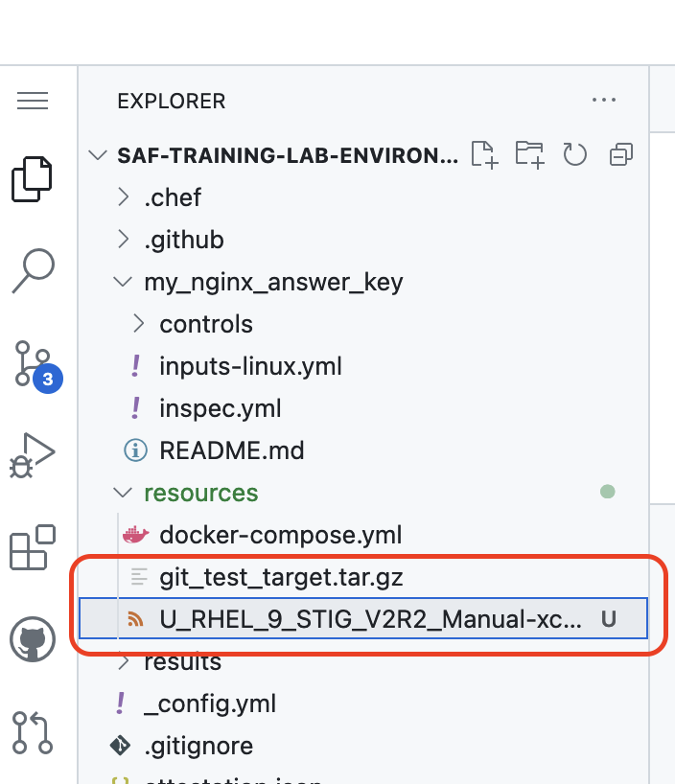Open the GitHub view icon
This screenshot has width=675, height=784.
(x=33, y=639)
